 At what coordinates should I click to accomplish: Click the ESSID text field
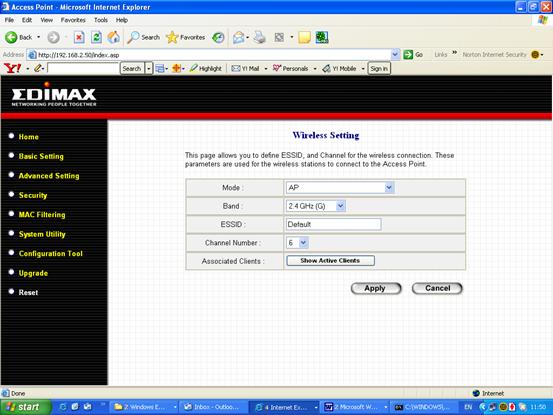pyautogui.click(x=334, y=224)
